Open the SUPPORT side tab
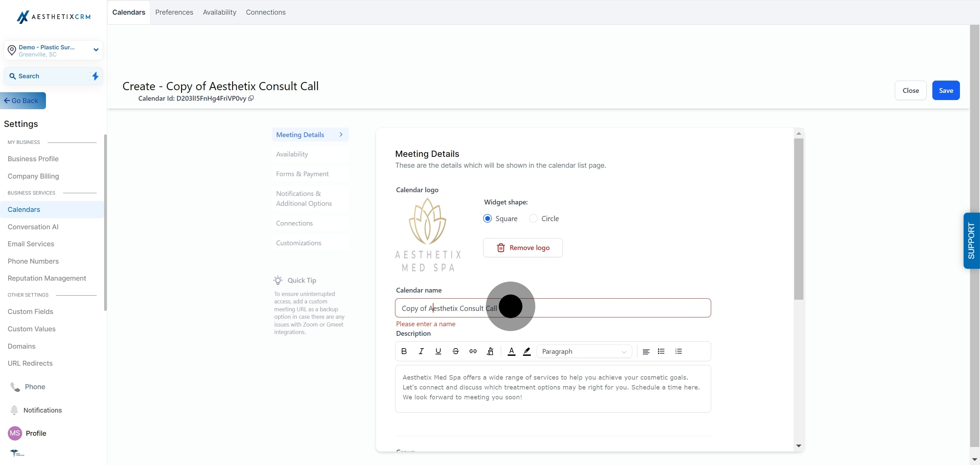 pos(971,241)
